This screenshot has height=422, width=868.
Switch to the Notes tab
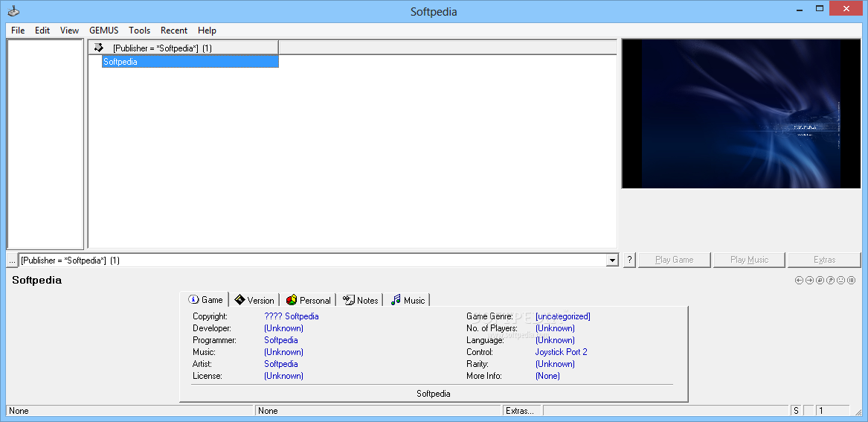(360, 300)
